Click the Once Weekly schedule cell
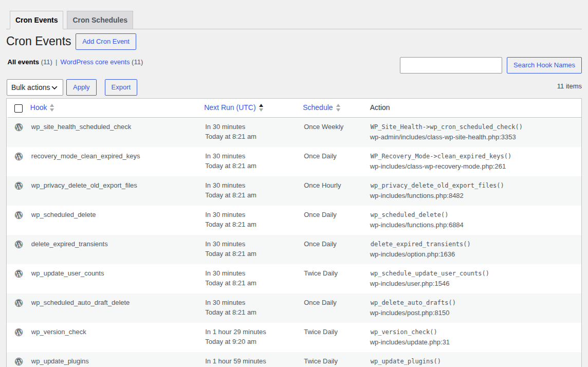This screenshot has height=367, width=588. tap(324, 127)
